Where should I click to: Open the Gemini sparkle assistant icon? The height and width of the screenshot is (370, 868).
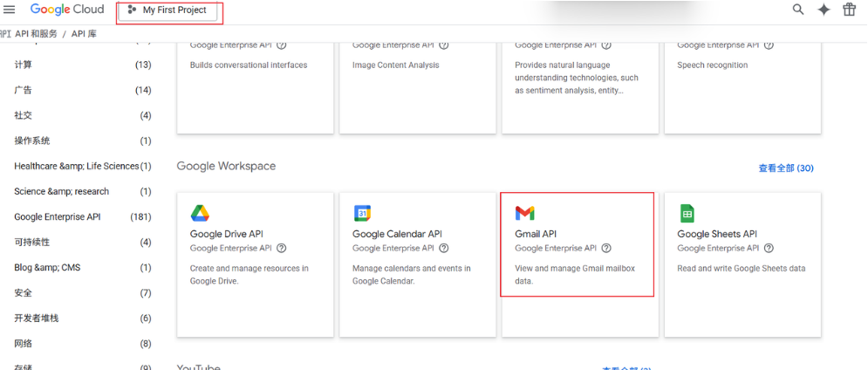pyautogui.click(x=824, y=10)
